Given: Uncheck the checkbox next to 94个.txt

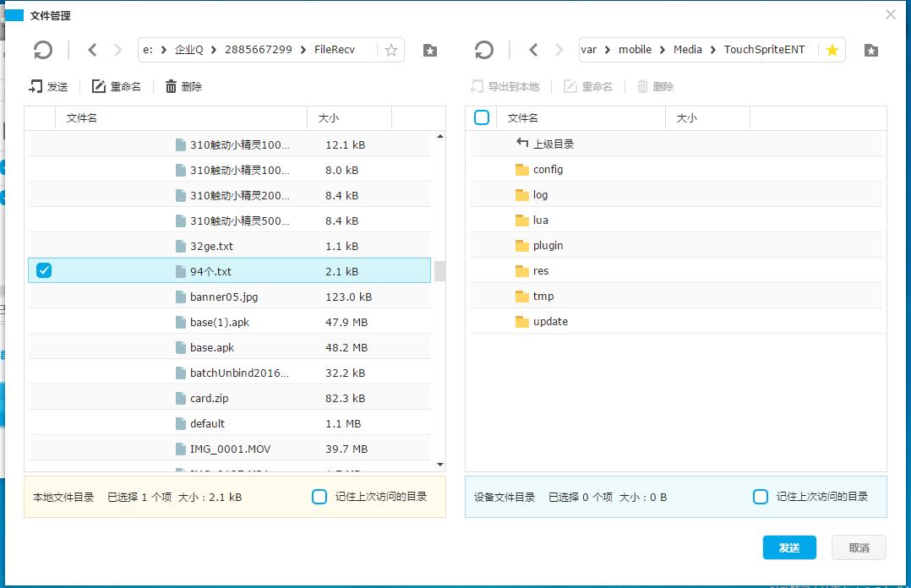Looking at the screenshot, I should (x=44, y=270).
